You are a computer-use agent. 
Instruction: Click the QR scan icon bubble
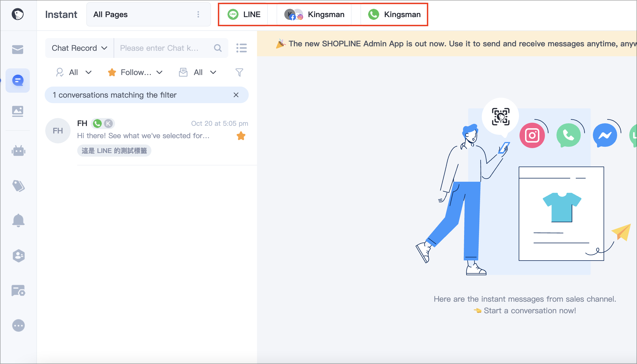[x=500, y=117]
